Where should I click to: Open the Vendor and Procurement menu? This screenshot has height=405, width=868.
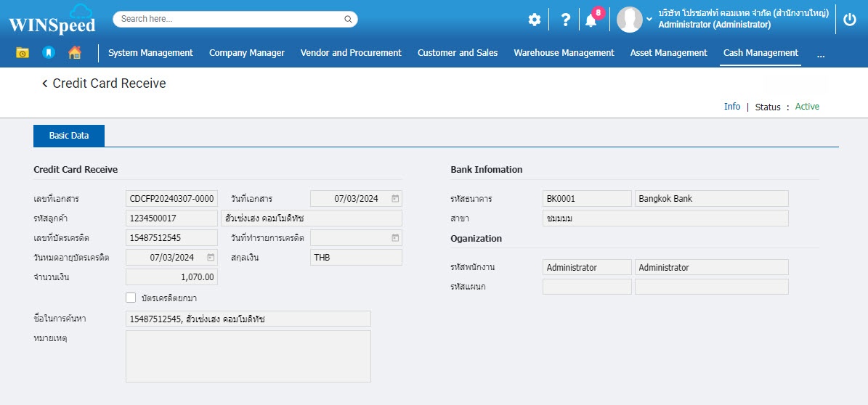tap(351, 53)
